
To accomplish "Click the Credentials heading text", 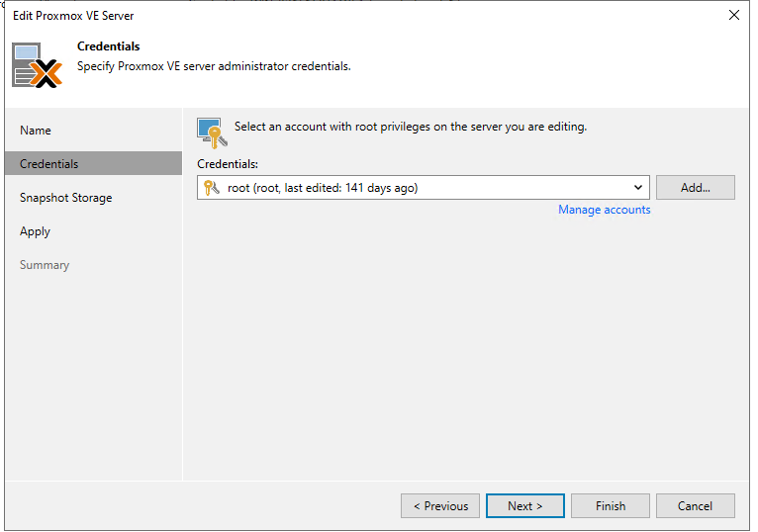I will (x=108, y=46).
